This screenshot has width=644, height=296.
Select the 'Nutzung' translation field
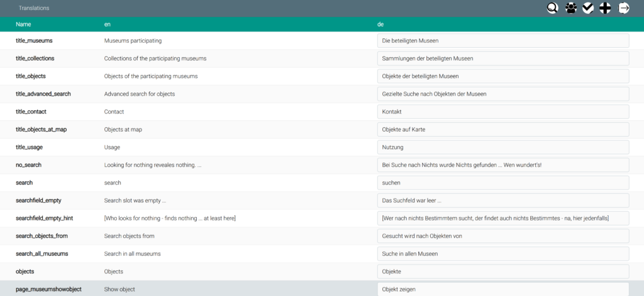tap(503, 147)
